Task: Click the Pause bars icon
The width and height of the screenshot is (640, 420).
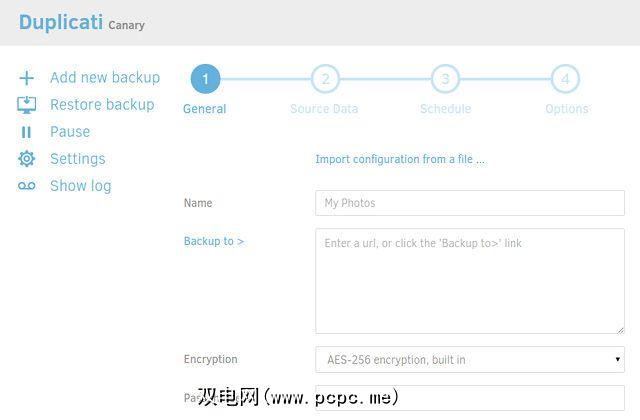Action: (x=26, y=132)
